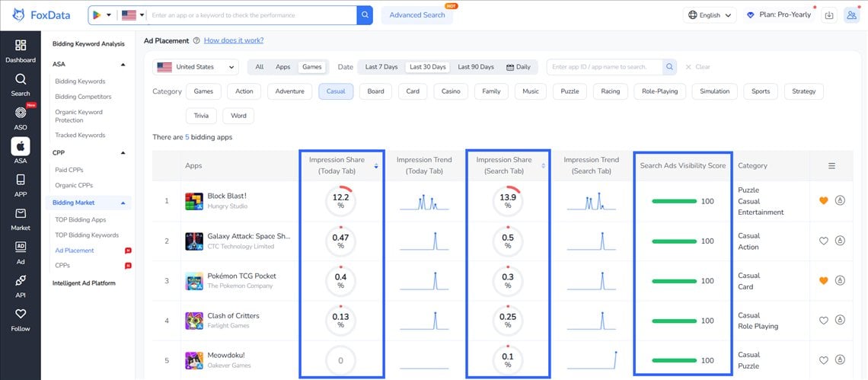Click Clash of Critters app icon
This screenshot has height=380, width=868.
point(194,321)
